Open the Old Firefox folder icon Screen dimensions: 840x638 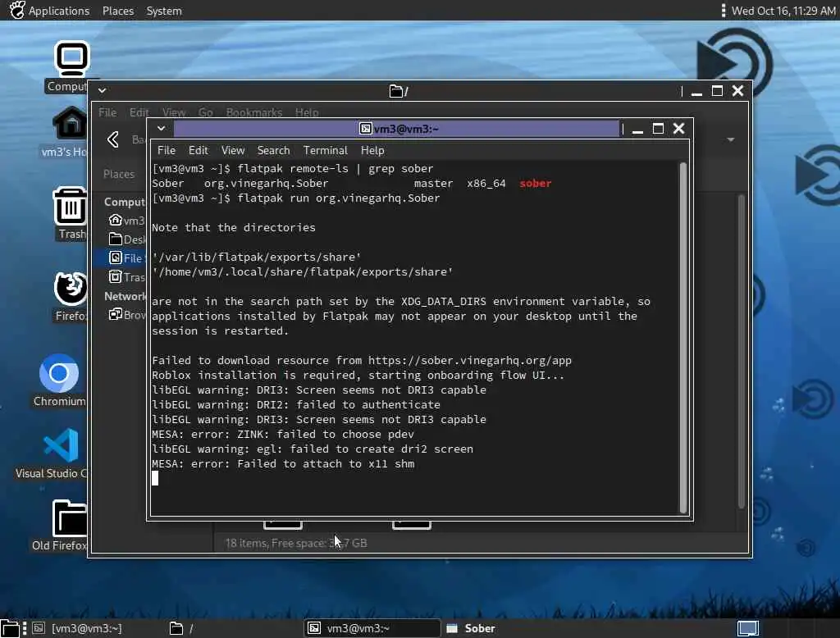pos(70,518)
